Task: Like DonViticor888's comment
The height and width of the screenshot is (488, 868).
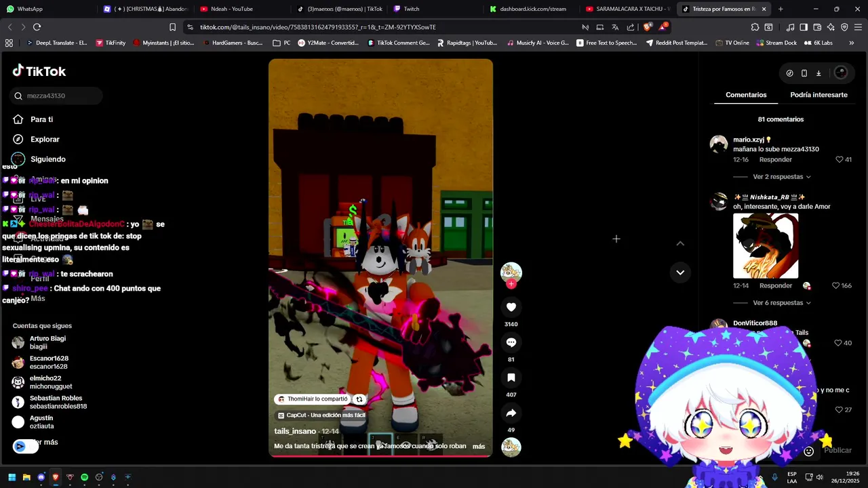Action: point(838,343)
